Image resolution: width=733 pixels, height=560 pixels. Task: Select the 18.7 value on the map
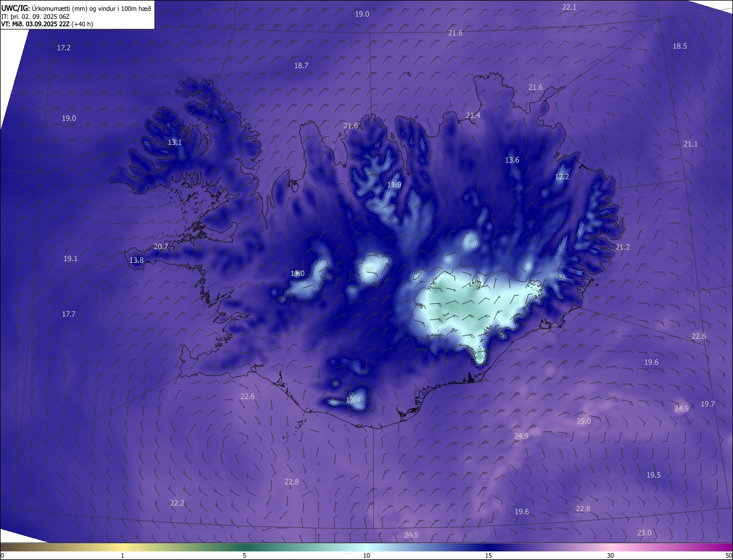click(x=301, y=65)
